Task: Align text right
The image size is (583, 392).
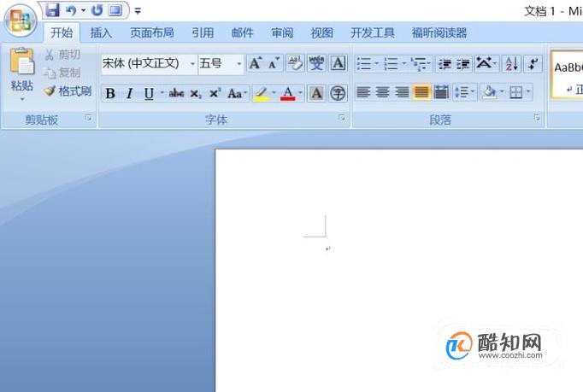Action: 402,92
